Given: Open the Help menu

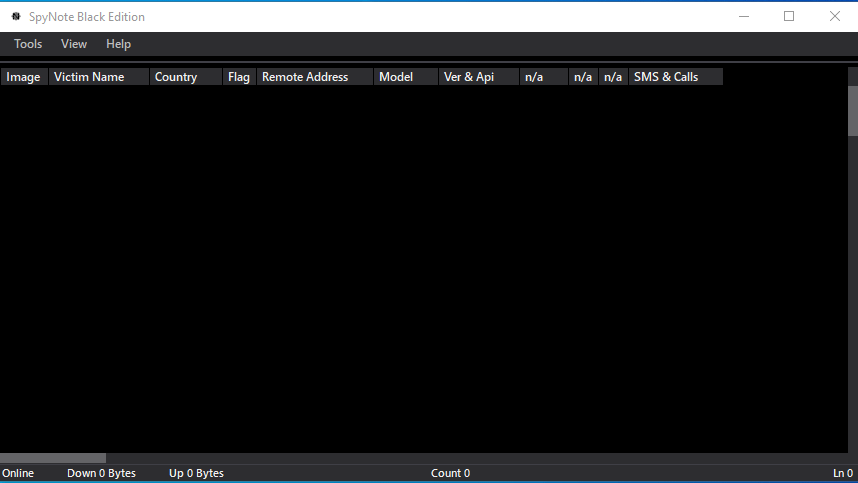Looking at the screenshot, I should (118, 44).
